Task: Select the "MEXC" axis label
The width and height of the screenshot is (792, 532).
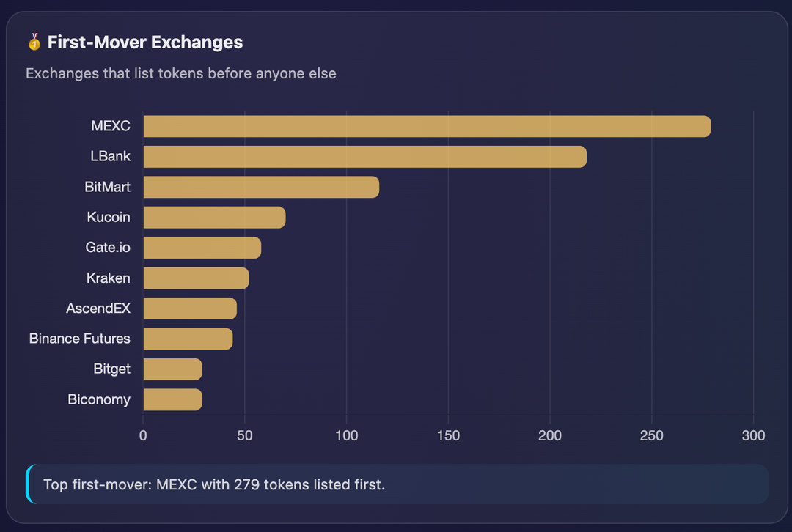Action: (x=111, y=126)
